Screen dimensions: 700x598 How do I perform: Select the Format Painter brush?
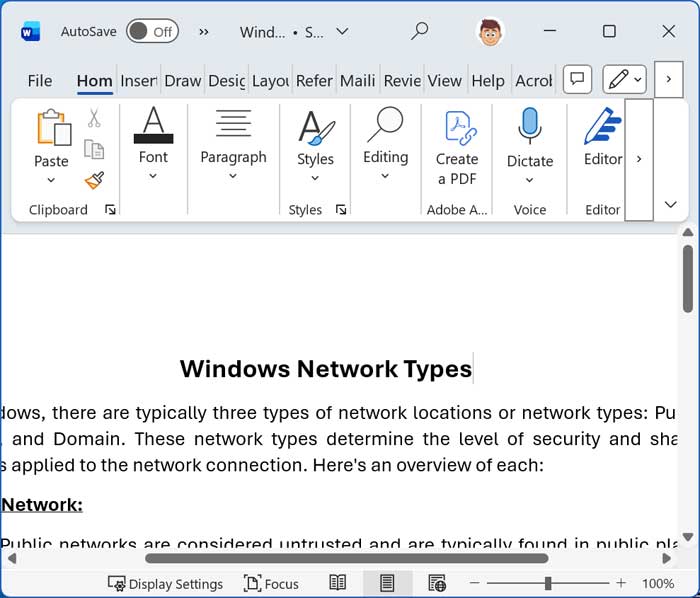94,180
